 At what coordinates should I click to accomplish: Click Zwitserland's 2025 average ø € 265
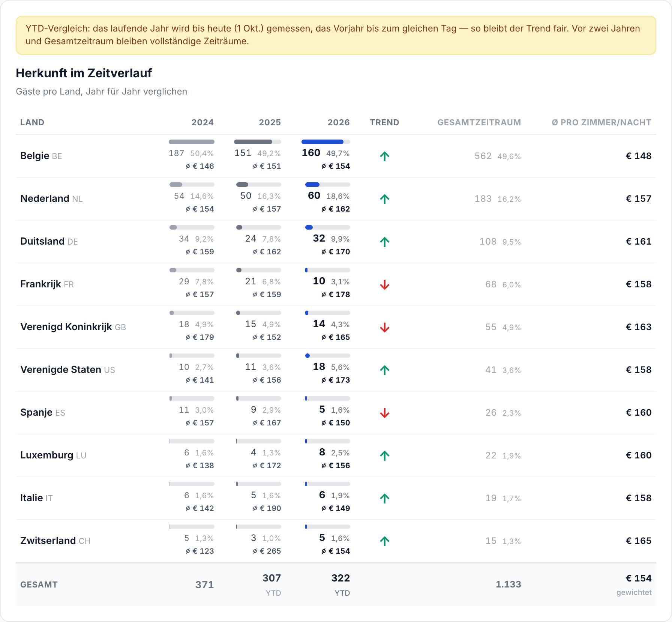(x=267, y=551)
